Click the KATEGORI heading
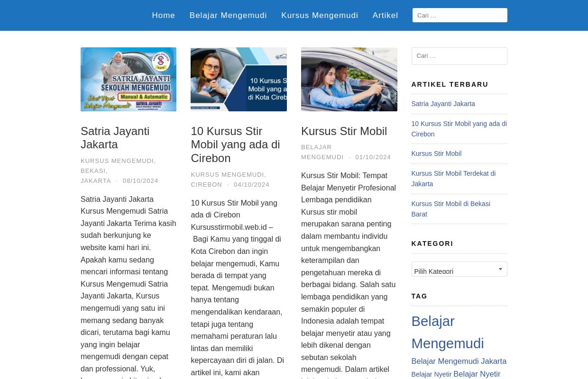The image size is (588, 379). tap(432, 244)
